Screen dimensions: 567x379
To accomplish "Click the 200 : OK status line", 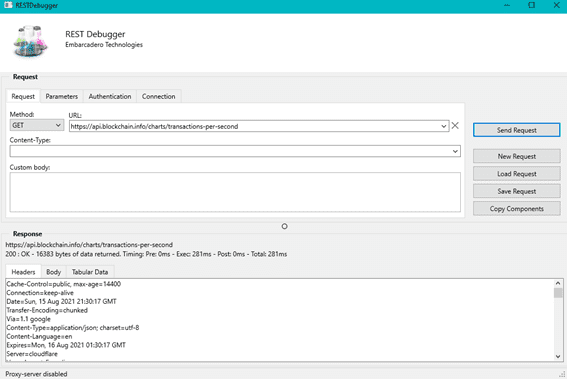I will 146,254.
